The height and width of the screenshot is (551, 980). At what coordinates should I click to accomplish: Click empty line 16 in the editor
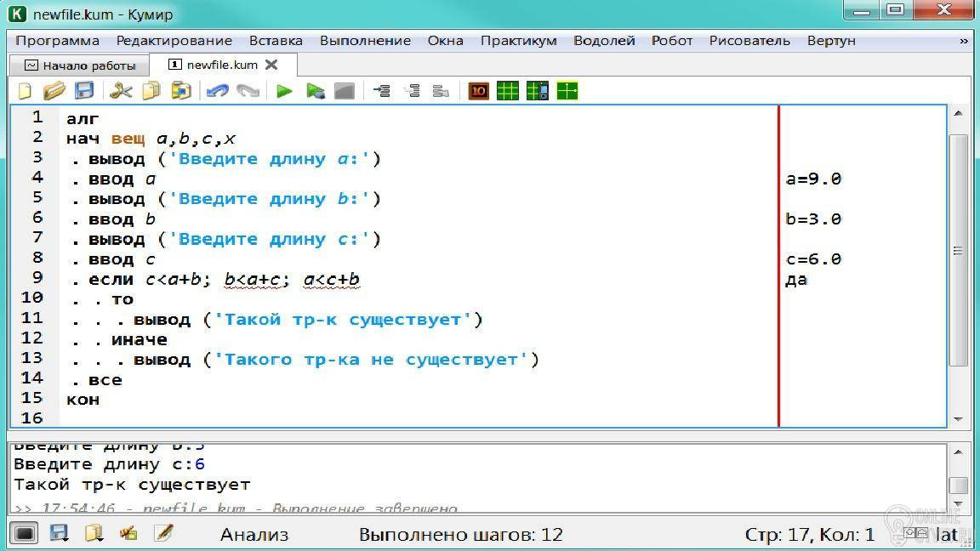pos(419,418)
